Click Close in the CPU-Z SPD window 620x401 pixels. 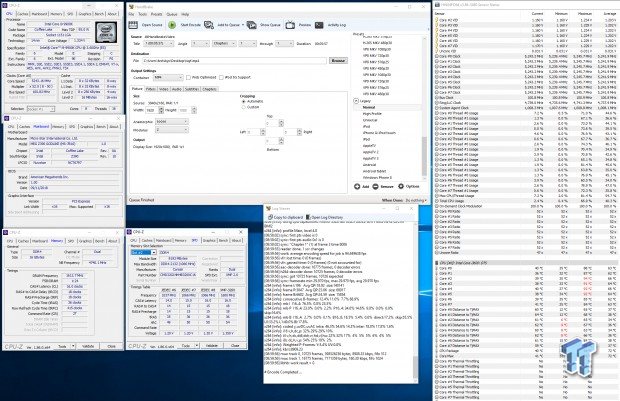coord(235,346)
